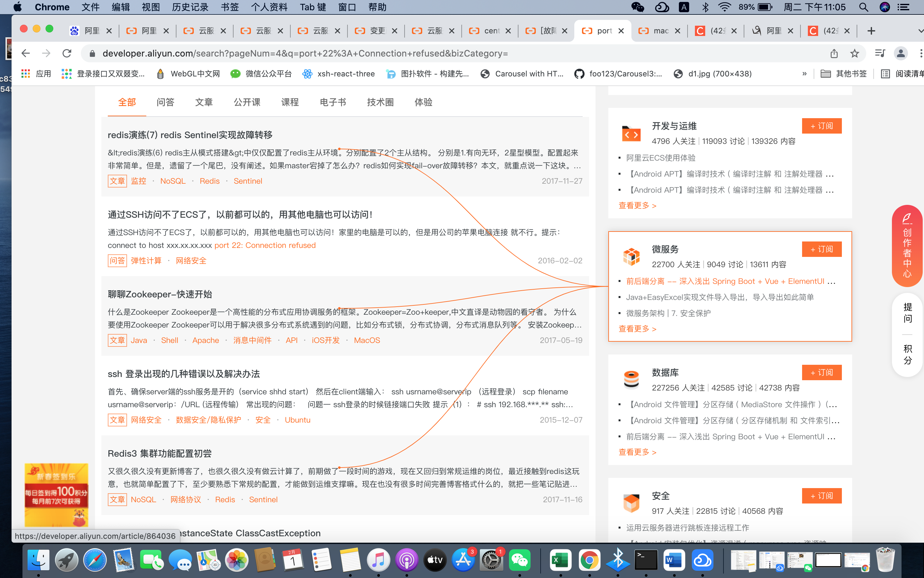Open the Wi-Fi status menu
Screen dimensions: 924x578
coord(724,7)
